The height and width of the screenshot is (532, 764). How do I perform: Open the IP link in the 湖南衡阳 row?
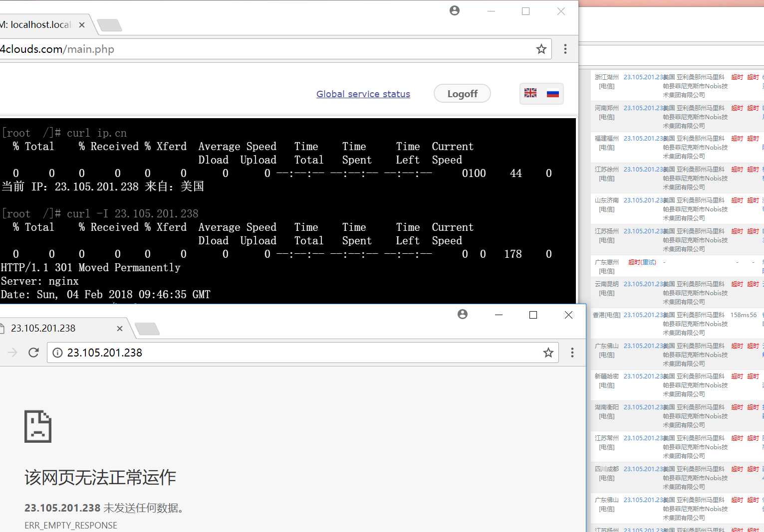[643, 407]
